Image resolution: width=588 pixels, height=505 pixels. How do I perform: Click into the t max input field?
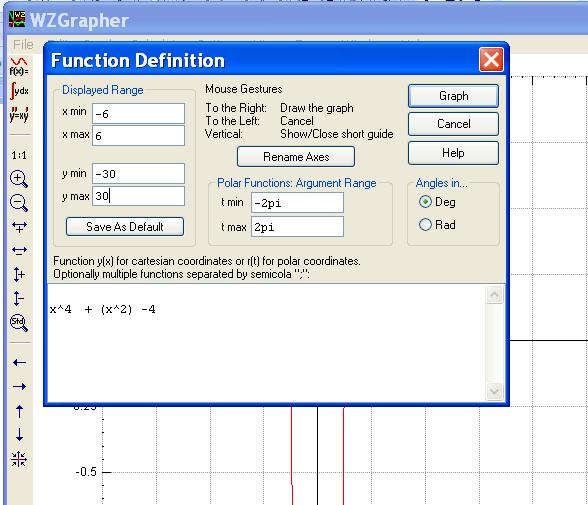pos(297,227)
